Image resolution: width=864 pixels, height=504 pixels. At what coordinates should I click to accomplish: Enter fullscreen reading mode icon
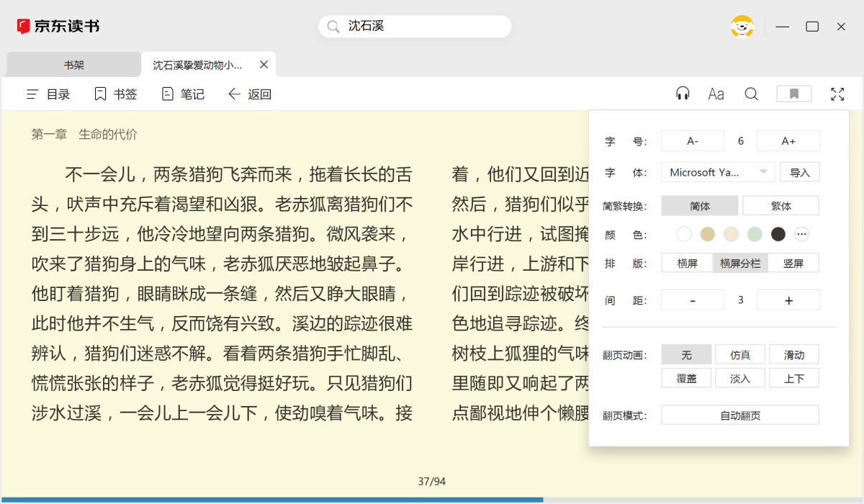[x=837, y=94]
